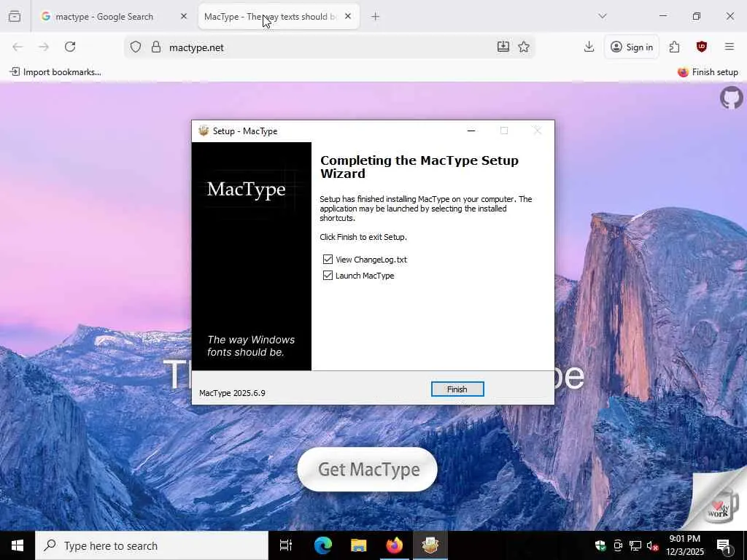Image resolution: width=747 pixels, height=560 pixels.
Task: Open the GitHub link on the webpage
Action: (x=731, y=98)
